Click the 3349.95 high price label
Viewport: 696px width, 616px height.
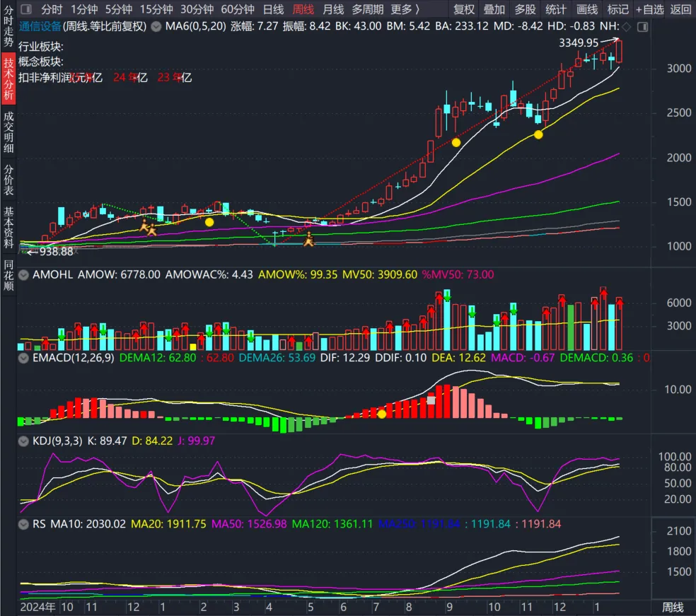point(579,42)
